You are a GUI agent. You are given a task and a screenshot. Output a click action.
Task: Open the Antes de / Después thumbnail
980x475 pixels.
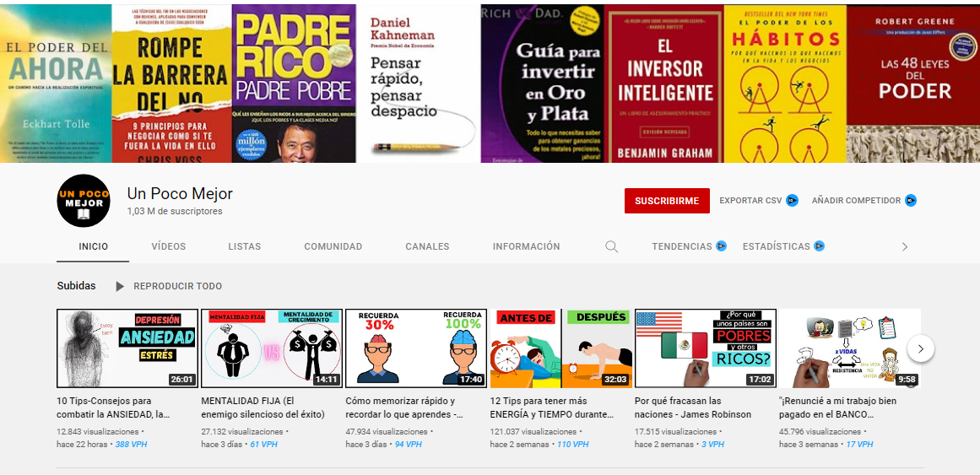tap(560, 348)
